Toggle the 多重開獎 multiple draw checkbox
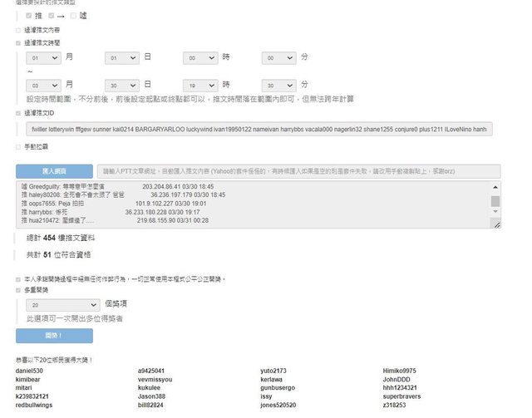 [18, 290]
